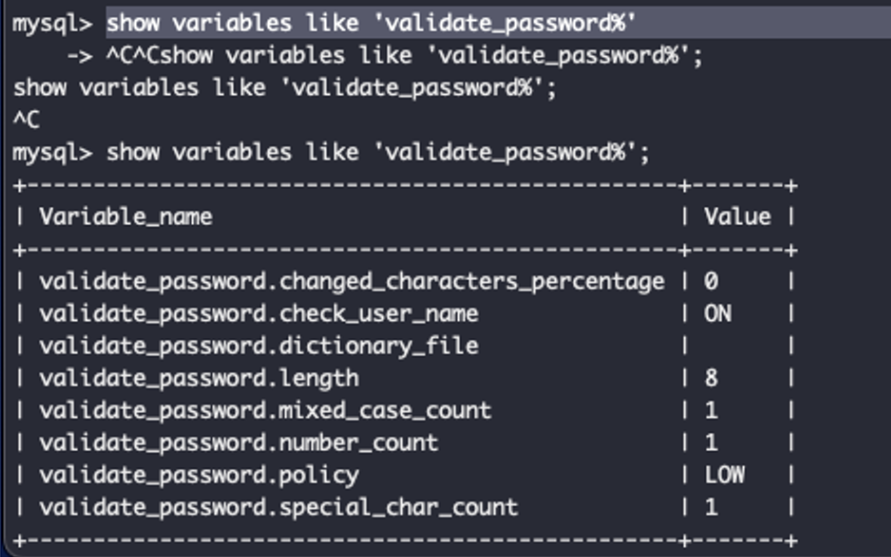Click validate_password.check_user_name row

point(405,314)
